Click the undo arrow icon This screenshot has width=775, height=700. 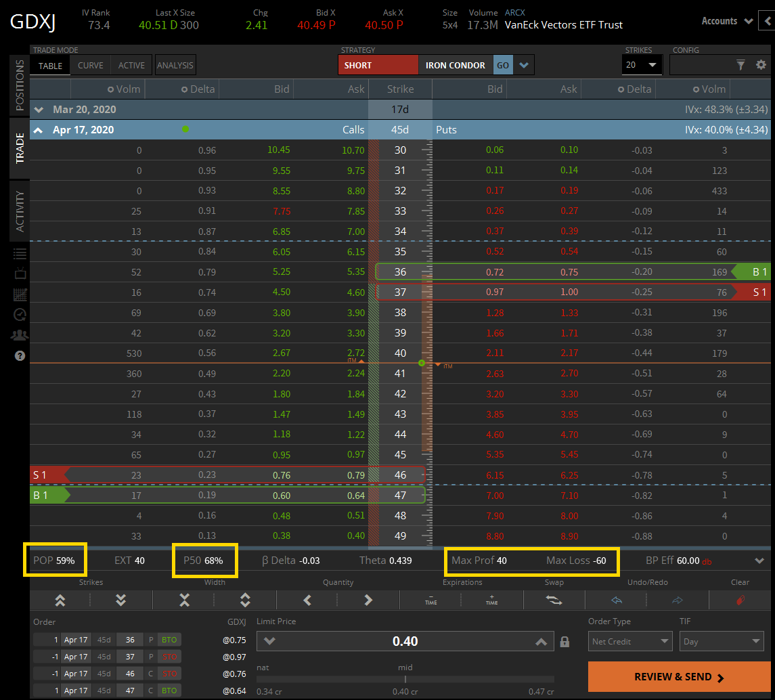[x=616, y=600]
